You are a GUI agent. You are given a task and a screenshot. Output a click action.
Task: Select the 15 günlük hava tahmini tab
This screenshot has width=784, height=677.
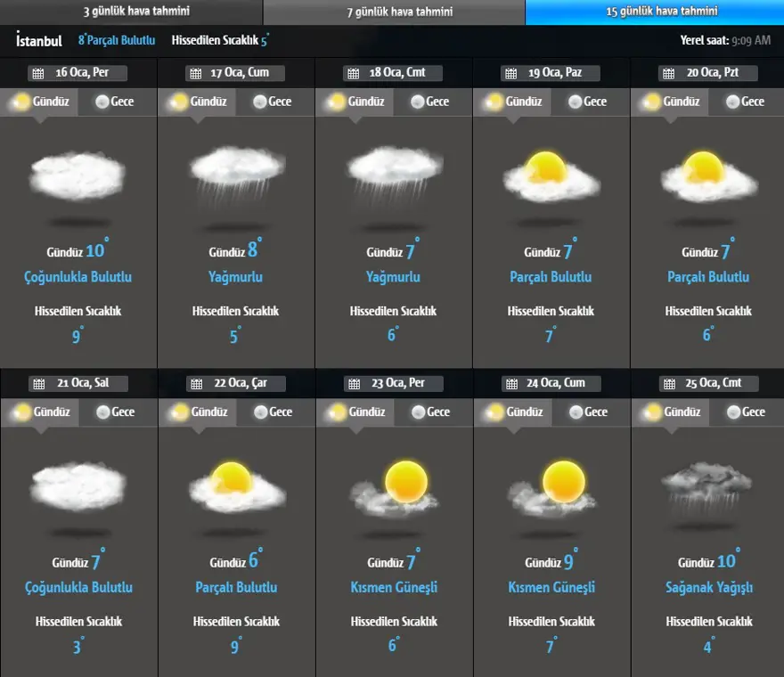tap(655, 12)
